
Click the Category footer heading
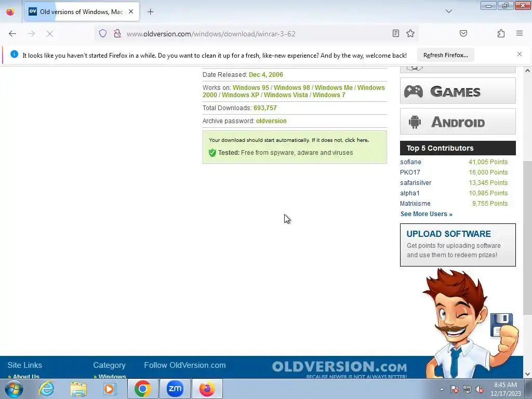(109, 365)
